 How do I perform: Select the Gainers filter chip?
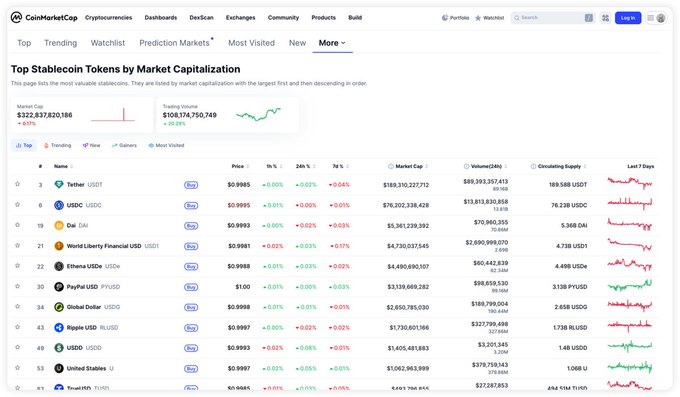coord(124,146)
